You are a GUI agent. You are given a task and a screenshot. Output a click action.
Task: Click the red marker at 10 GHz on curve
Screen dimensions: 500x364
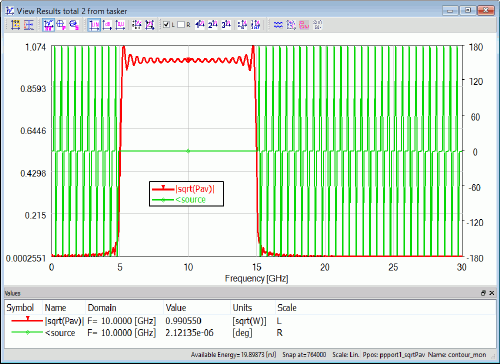coord(188,60)
